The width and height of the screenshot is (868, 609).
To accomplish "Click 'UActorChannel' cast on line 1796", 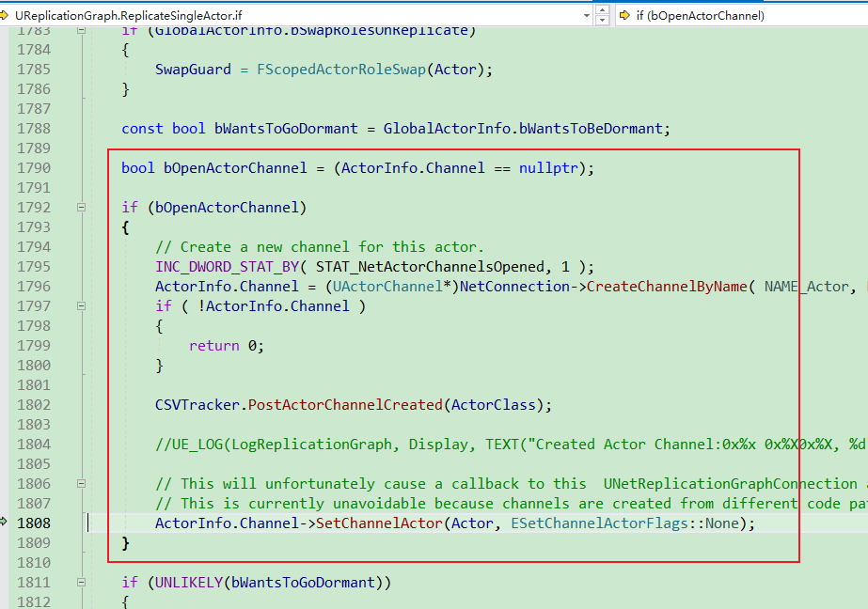I will [x=387, y=287].
